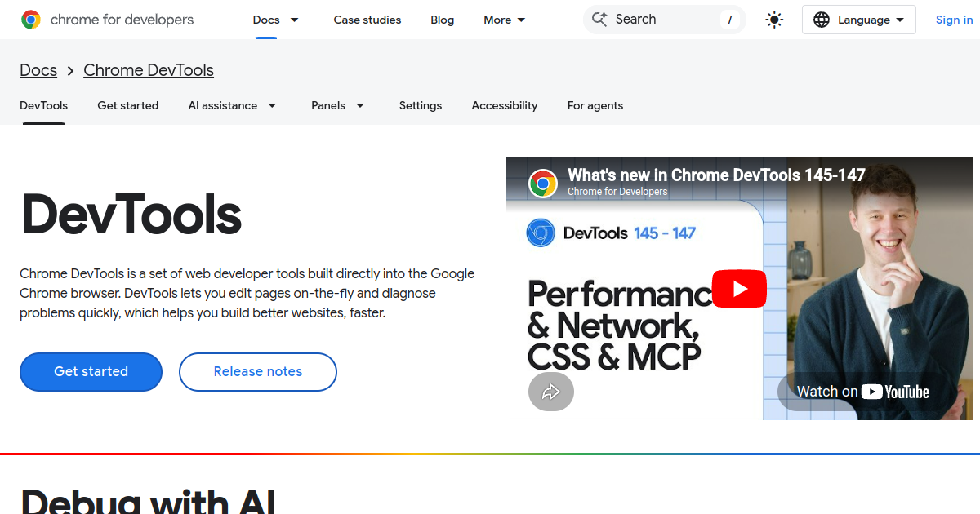
Task: Expand the Docs dropdown arrow
Action: tap(294, 20)
